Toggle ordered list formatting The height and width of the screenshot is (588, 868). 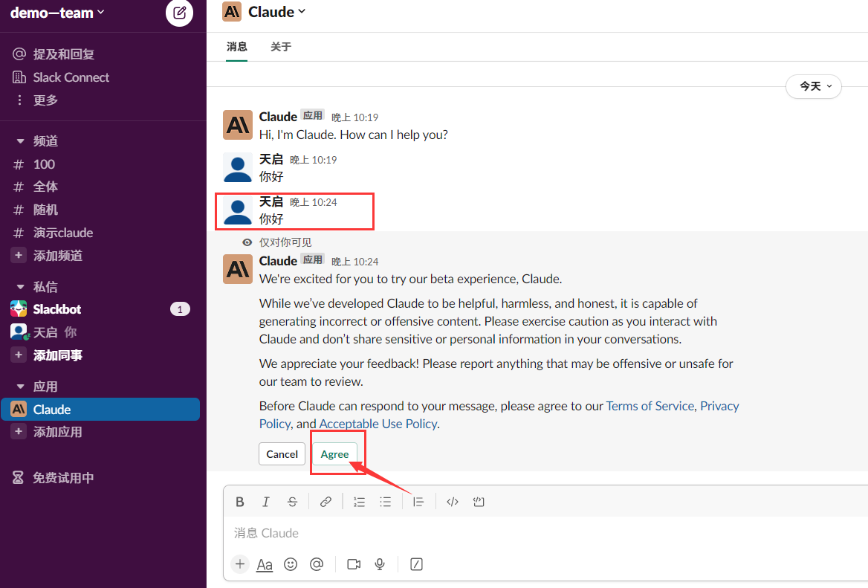[x=359, y=502]
